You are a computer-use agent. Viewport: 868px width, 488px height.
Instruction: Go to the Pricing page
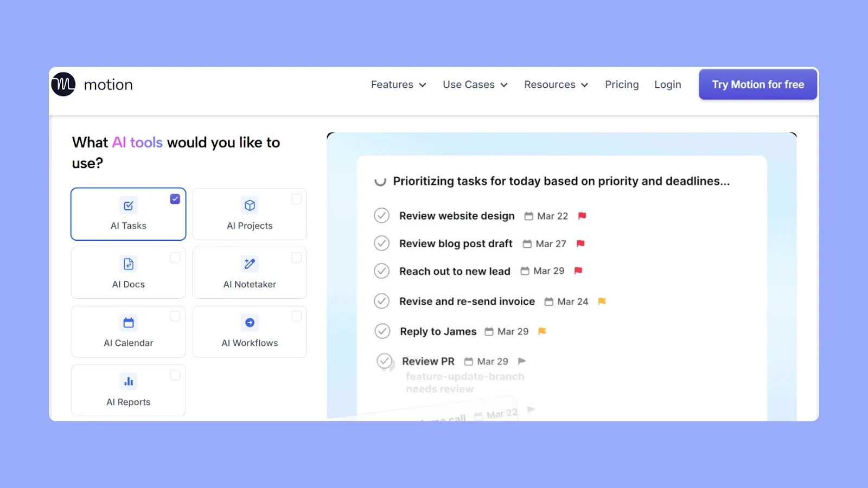tap(622, 85)
